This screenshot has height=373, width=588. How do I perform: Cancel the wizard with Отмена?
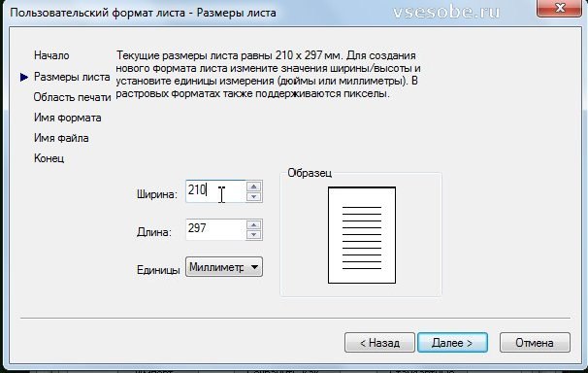(x=535, y=343)
